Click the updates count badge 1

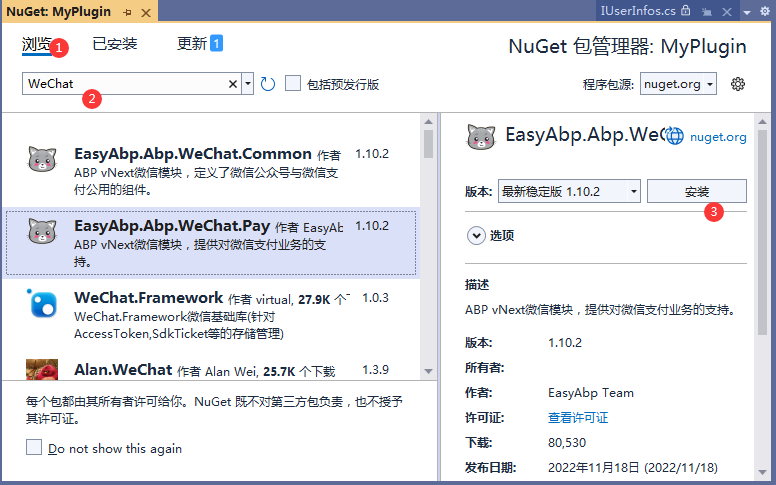click(216, 43)
